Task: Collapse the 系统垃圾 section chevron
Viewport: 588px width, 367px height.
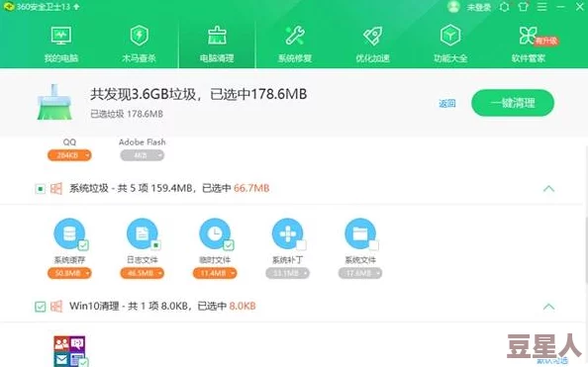Action: pyautogui.click(x=548, y=189)
